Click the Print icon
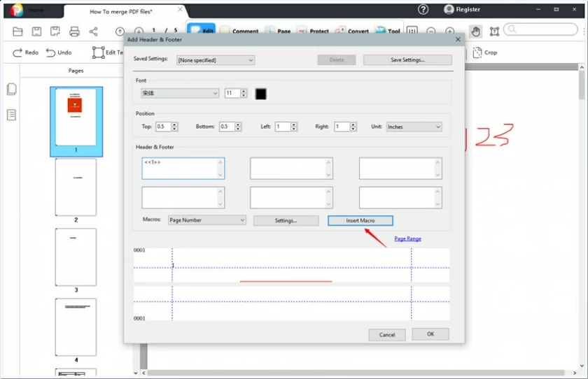Screen dimensions: 588x379 pos(74,31)
